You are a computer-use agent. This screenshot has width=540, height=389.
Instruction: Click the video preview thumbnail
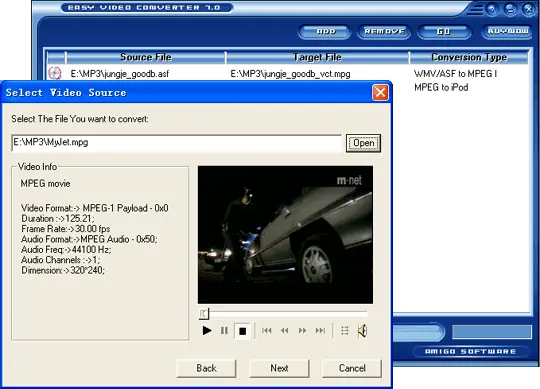[x=285, y=235]
